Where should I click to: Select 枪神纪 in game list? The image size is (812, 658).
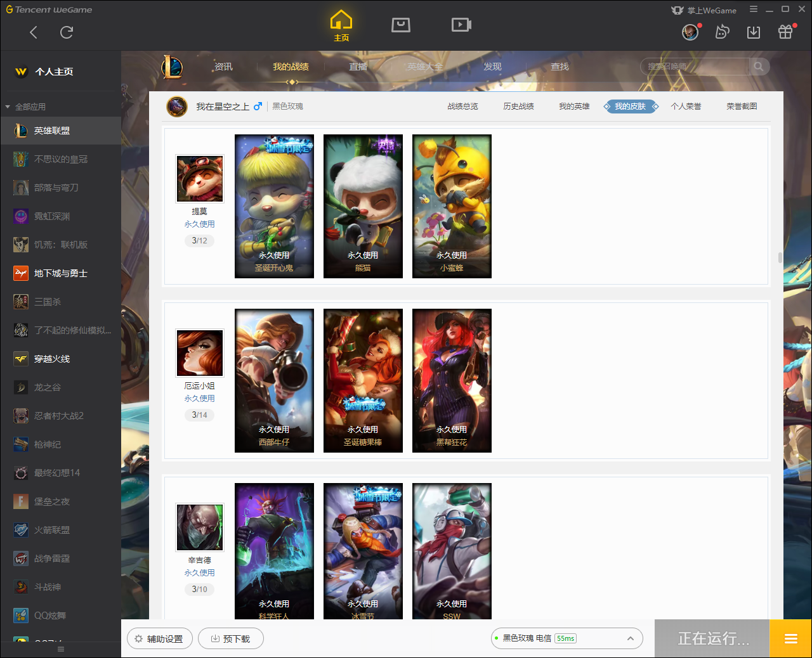click(60, 444)
